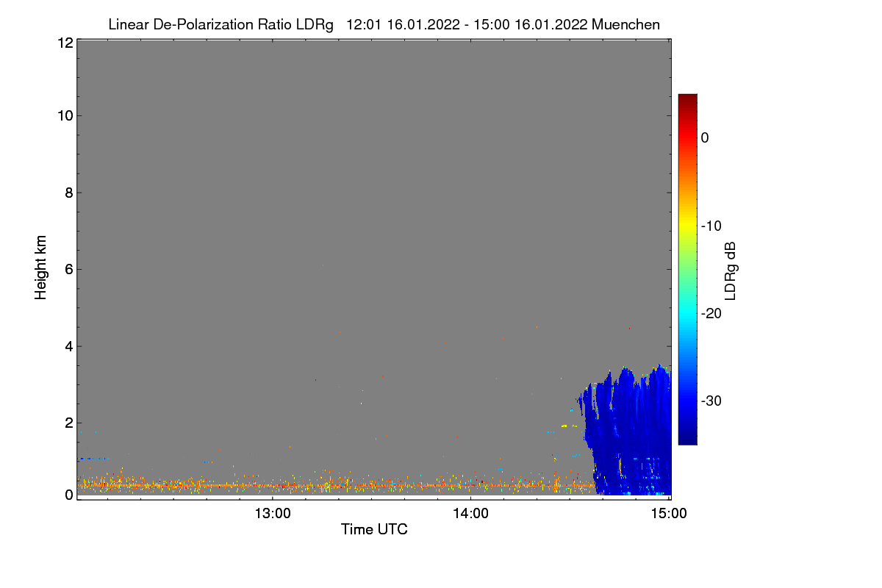Click the "Time UTC" axis label

point(374,529)
